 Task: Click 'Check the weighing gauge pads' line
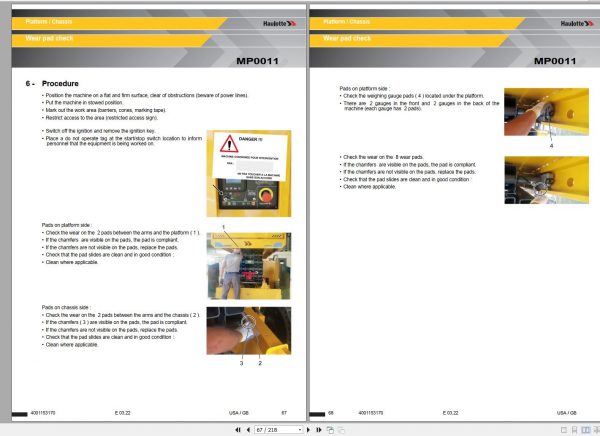(413, 96)
